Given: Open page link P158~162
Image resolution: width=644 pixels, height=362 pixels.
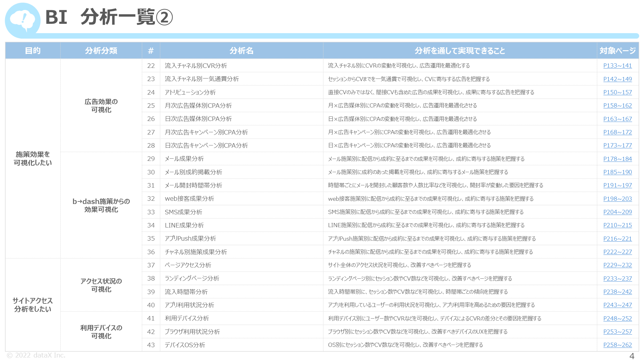Looking at the screenshot, I should coord(618,106).
